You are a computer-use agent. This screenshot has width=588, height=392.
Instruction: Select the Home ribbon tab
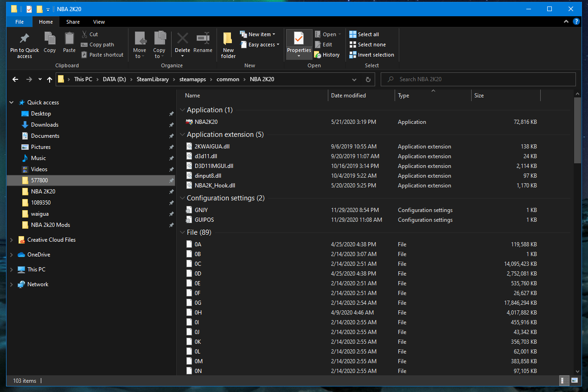point(46,22)
